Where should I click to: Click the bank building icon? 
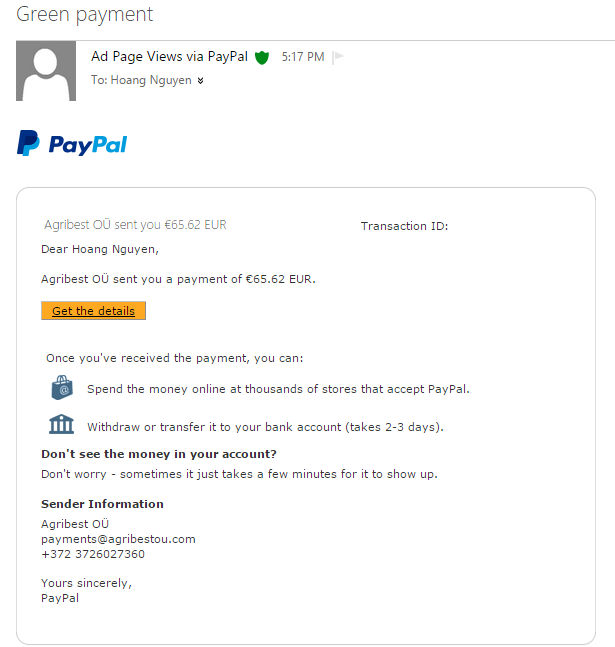coord(62,425)
